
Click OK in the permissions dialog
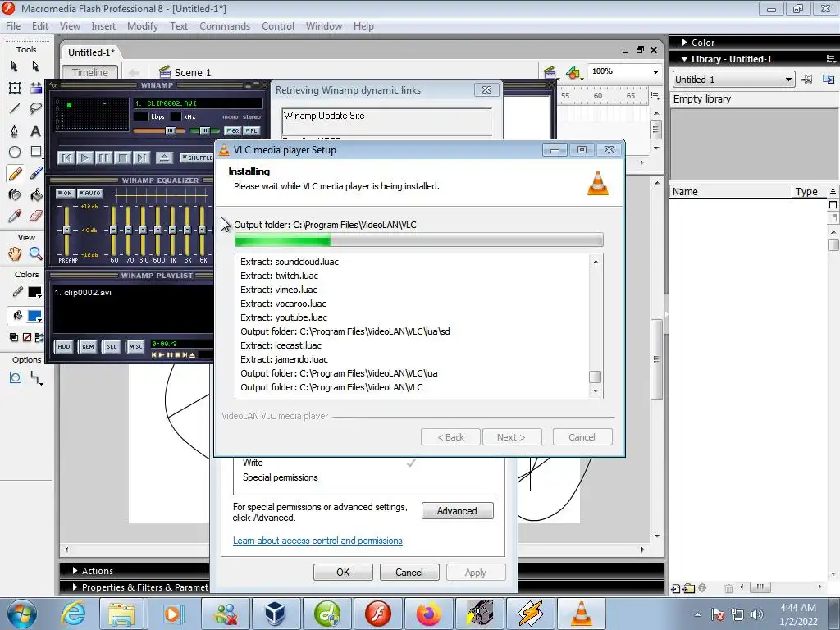(343, 572)
